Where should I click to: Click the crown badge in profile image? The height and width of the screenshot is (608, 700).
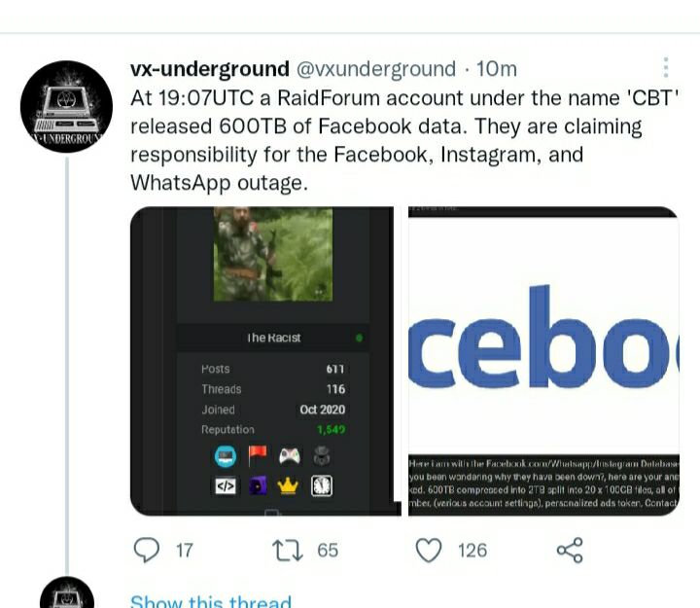[x=288, y=485]
